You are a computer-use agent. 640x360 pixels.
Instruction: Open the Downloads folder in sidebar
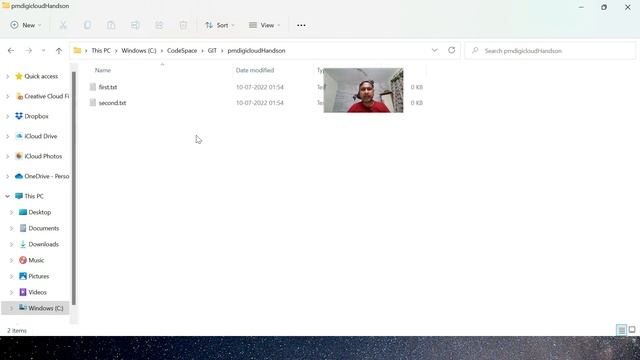43,244
